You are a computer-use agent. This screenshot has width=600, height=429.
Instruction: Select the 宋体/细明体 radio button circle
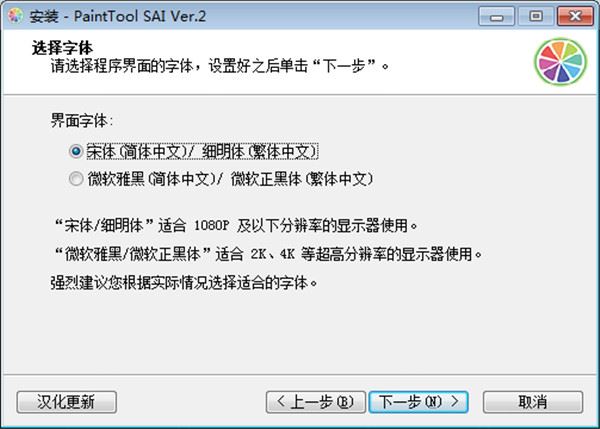(x=76, y=151)
